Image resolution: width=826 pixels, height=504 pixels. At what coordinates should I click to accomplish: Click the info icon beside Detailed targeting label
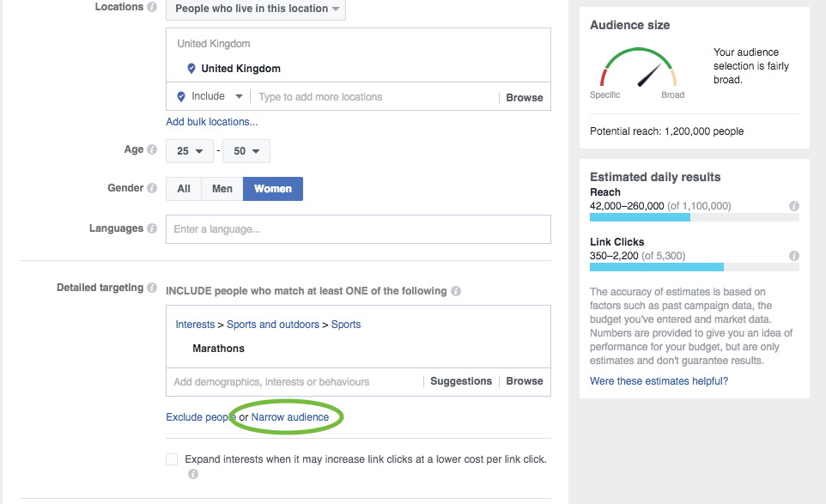tap(152, 288)
